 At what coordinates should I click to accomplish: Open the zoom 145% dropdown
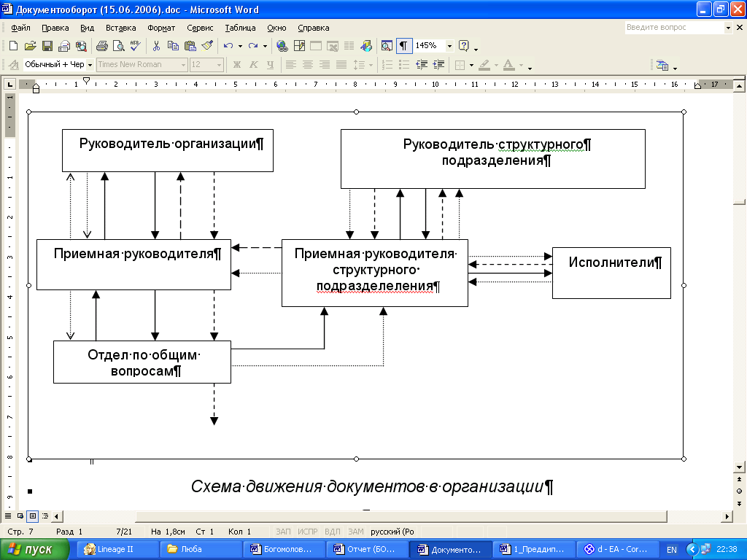point(449,46)
